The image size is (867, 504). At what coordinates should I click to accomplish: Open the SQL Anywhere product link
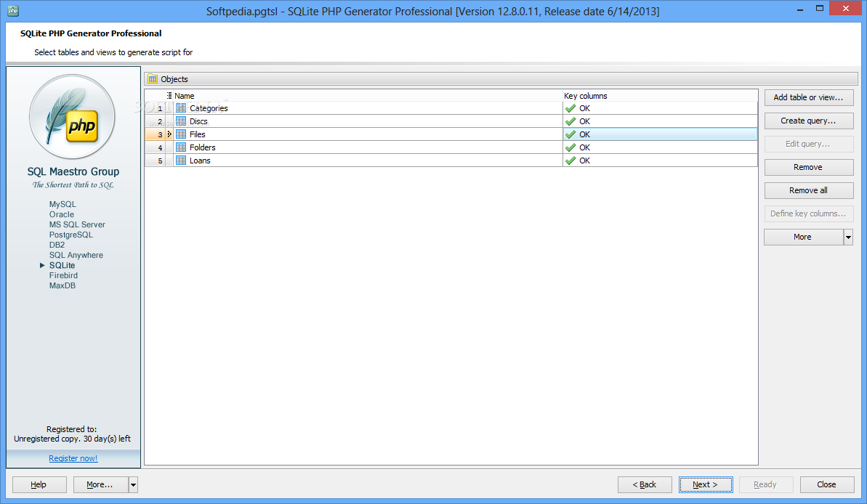click(76, 256)
